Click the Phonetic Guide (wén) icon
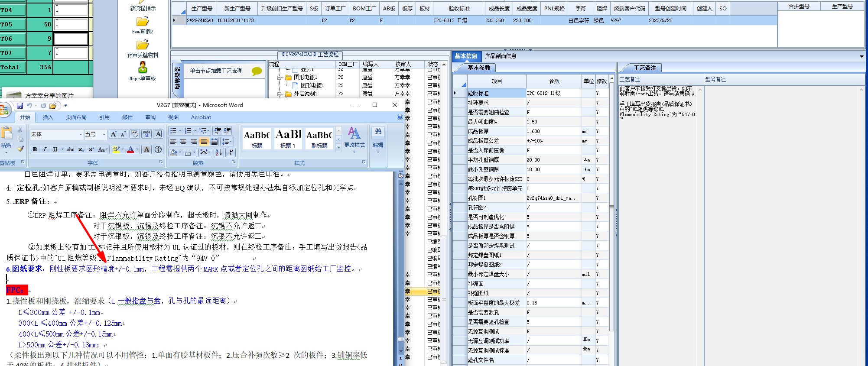Screen dimensions: 868x366 [146, 134]
